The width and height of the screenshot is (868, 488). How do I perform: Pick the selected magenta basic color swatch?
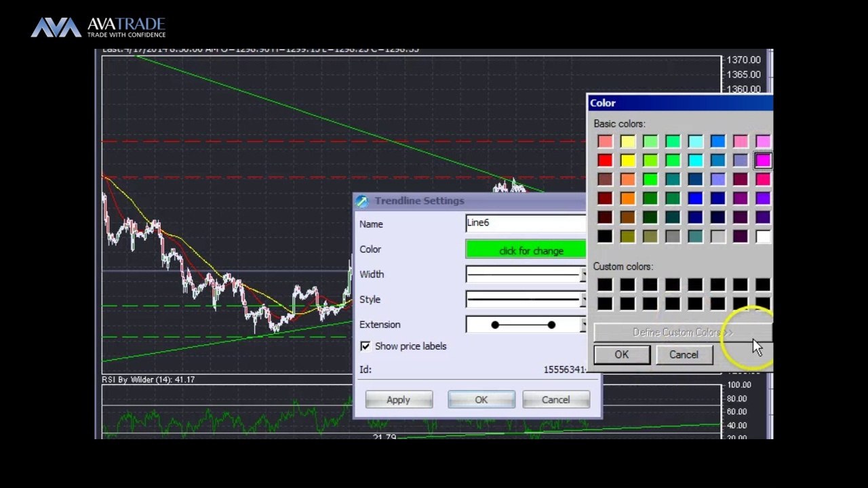763,161
